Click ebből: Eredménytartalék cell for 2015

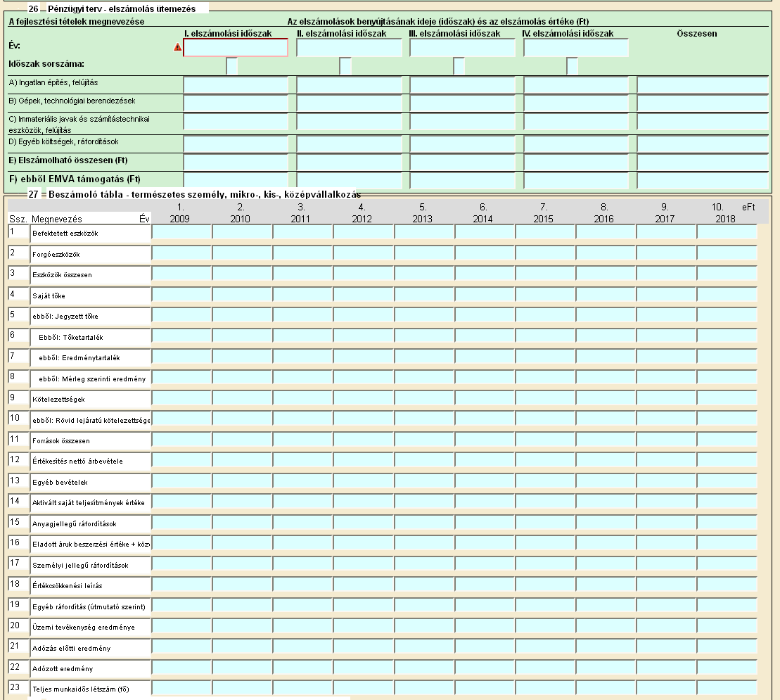[546, 357]
